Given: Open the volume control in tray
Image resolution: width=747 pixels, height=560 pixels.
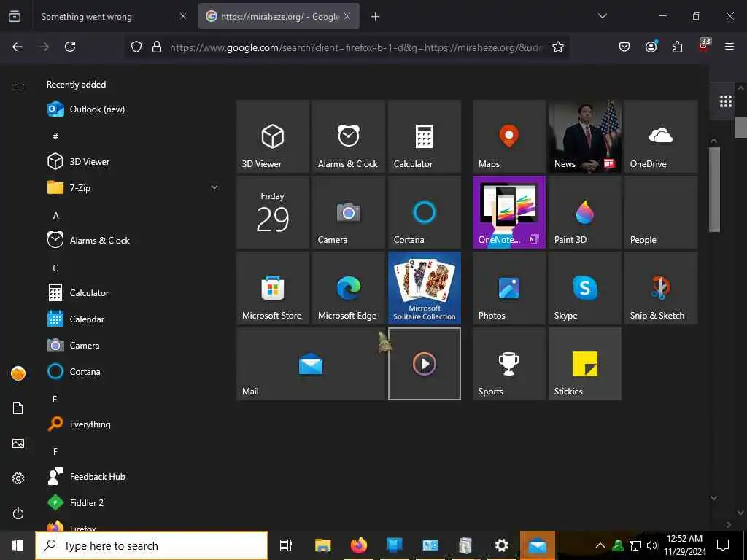Looking at the screenshot, I should pos(652,545).
